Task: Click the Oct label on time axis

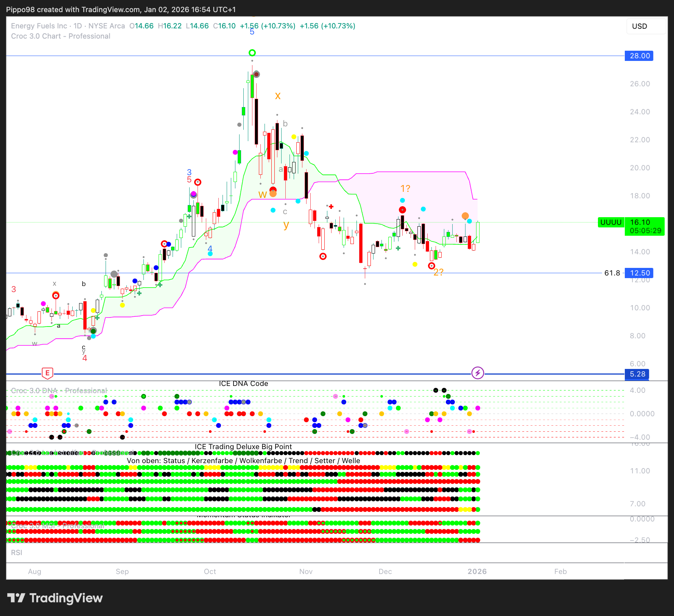Action: coord(210,571)
